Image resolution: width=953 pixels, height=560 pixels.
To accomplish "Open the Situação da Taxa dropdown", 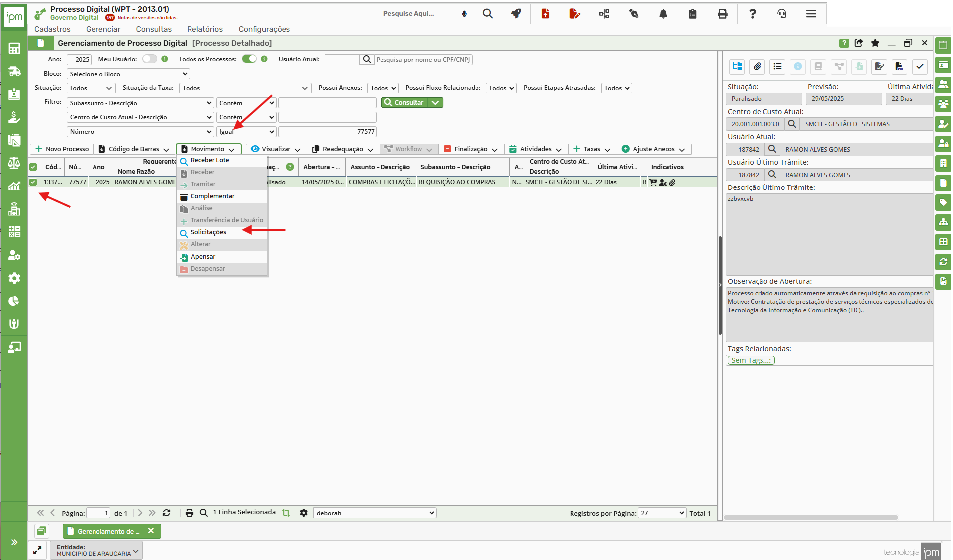I will 245,88.
